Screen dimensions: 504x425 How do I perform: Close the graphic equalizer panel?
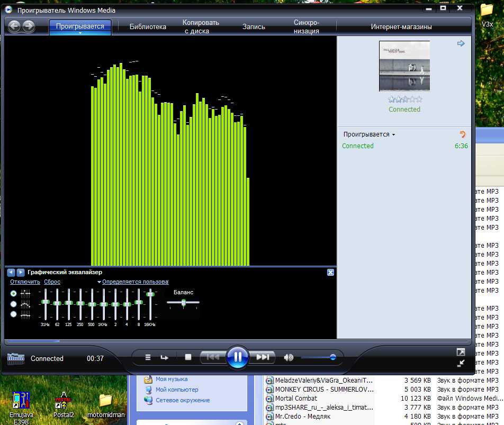point(330,273)
